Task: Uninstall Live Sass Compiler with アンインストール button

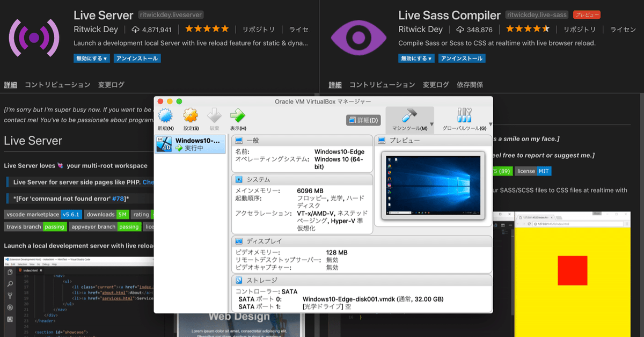Action: tap(462, 58)
